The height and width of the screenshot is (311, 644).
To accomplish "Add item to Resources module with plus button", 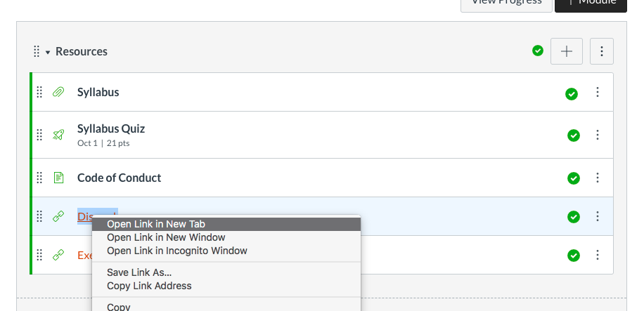I will coord(566,51).
